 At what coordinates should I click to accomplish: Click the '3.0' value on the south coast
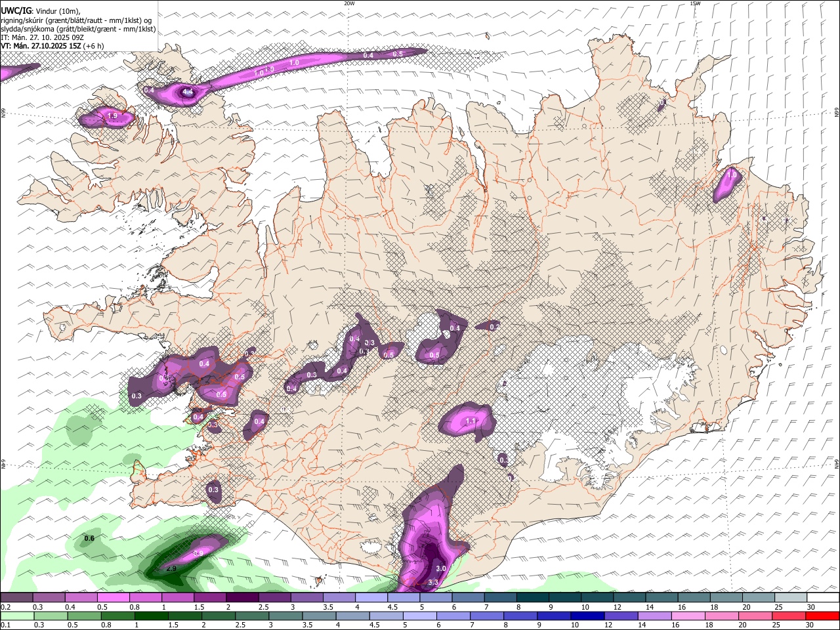(441, 568)
